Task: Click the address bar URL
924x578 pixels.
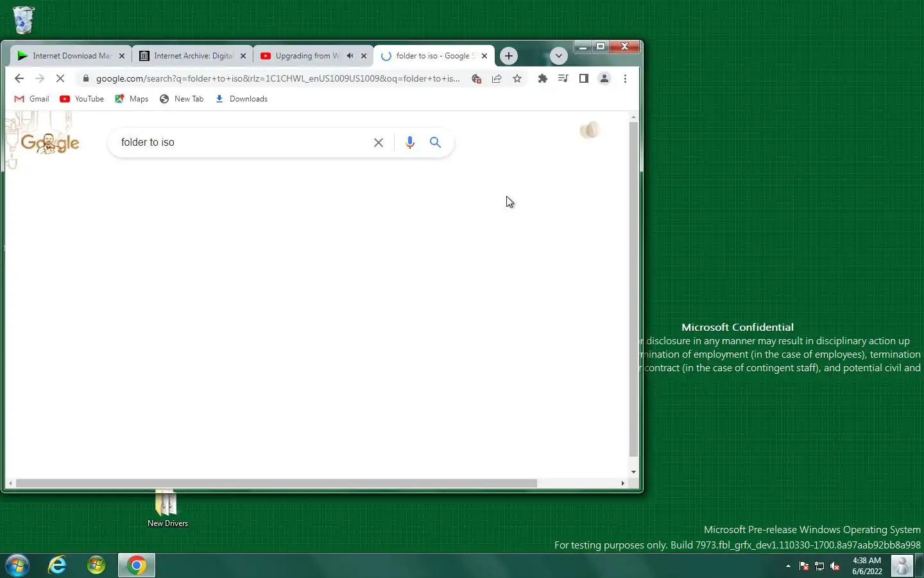Action: click(x=278, y=78)
